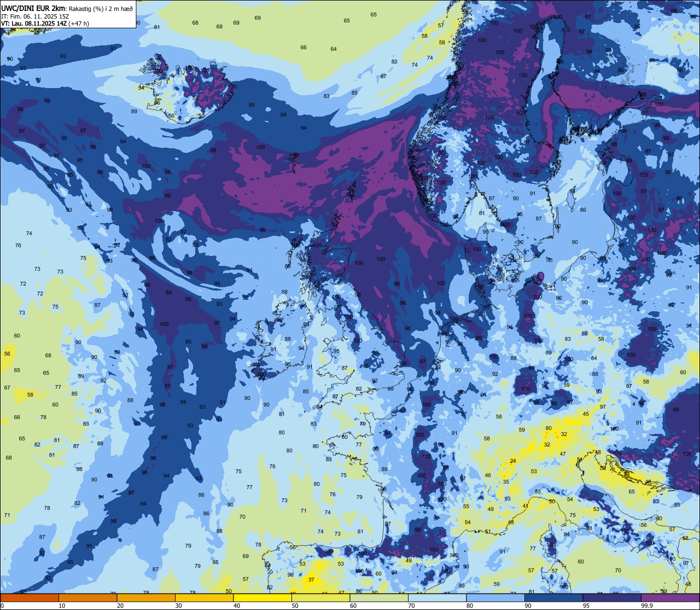Image resolution: width=700 pixels, height=610 pixels.
Task: Click the 20–30 light orange legend swatch
Action: pos(146,597)
